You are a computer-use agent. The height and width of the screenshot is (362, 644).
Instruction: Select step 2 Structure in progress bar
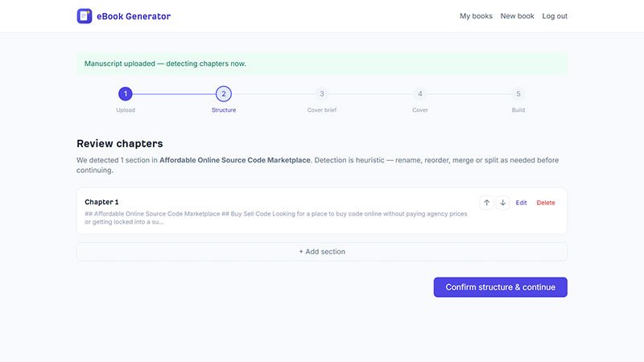coord(224,94)
